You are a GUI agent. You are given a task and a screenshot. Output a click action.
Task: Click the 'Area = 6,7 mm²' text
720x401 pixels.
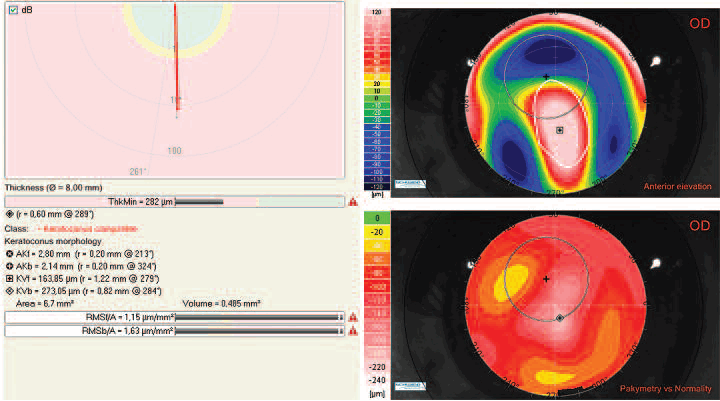[45, 304]
